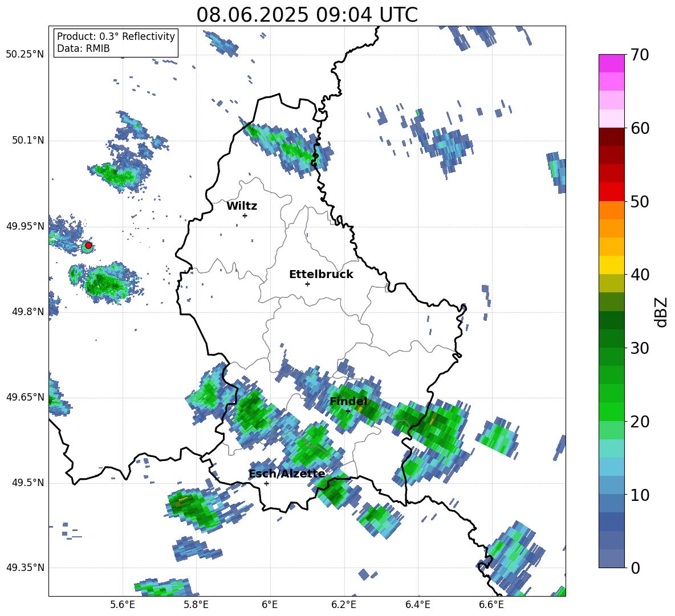Click the yellow colorbar segment above 40
The image size is (675, 616).
(611, 265)
